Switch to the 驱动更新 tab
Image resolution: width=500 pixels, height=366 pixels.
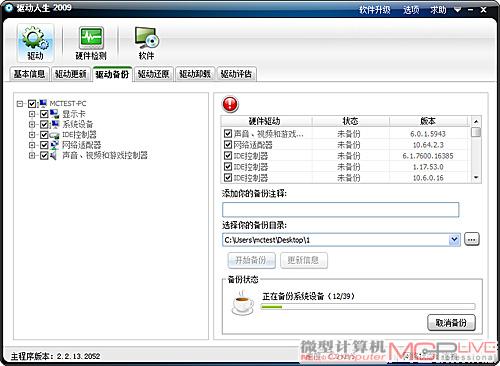tap(70, 74)
